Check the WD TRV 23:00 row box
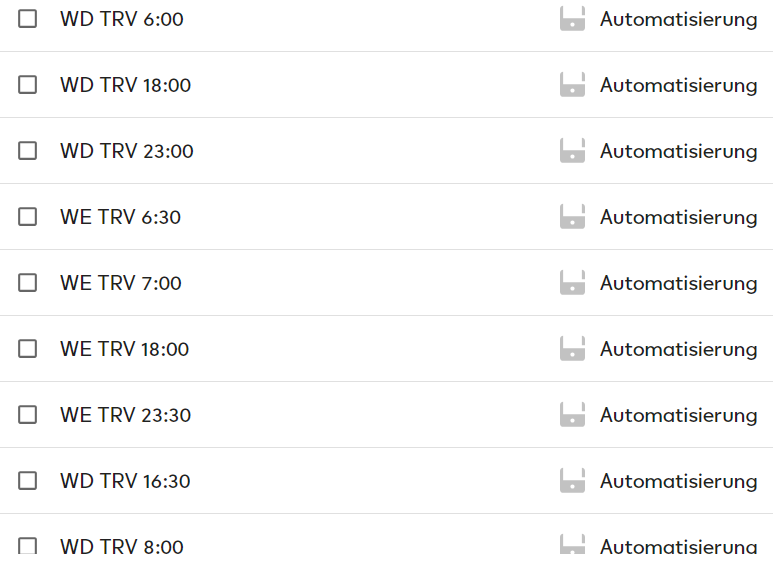 (x=28, y=151)
